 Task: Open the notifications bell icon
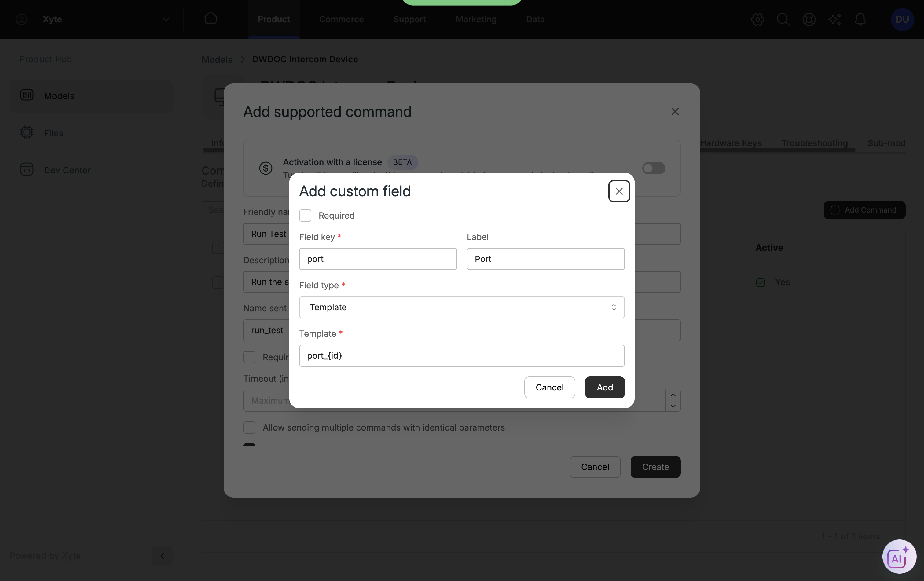point(860,19)
